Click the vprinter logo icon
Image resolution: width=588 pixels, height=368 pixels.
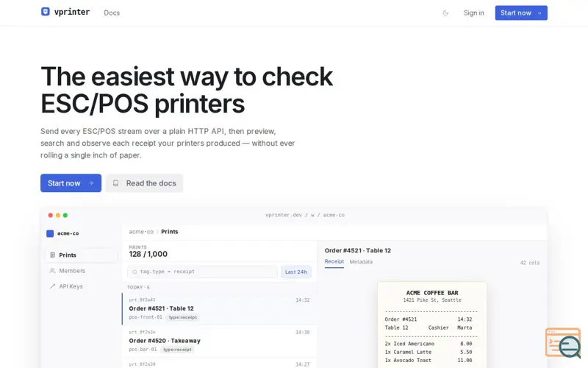click(46, 12)
